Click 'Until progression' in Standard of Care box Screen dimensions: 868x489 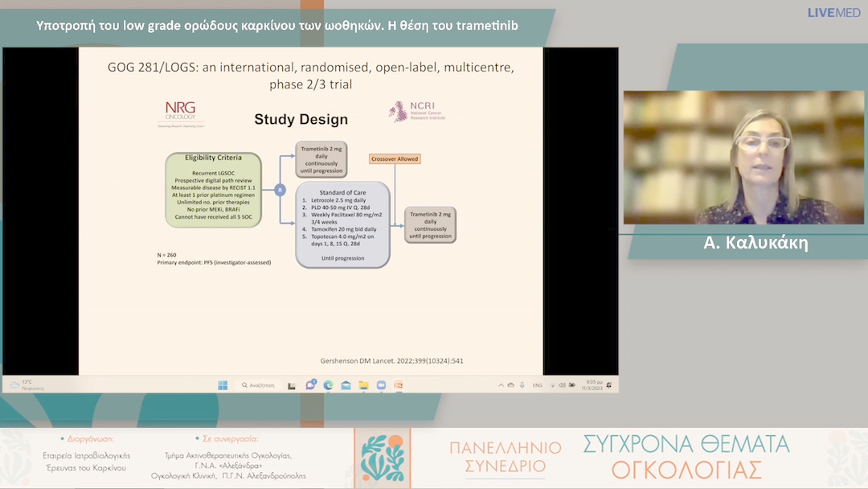(342, 258)
